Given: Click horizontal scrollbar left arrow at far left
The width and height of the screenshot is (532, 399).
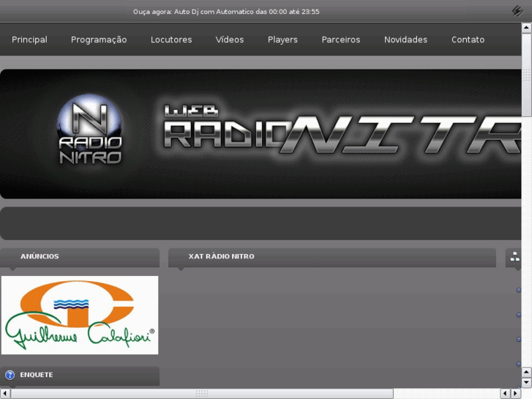Looking at the screenshot, I should click(x=4, y=394).
